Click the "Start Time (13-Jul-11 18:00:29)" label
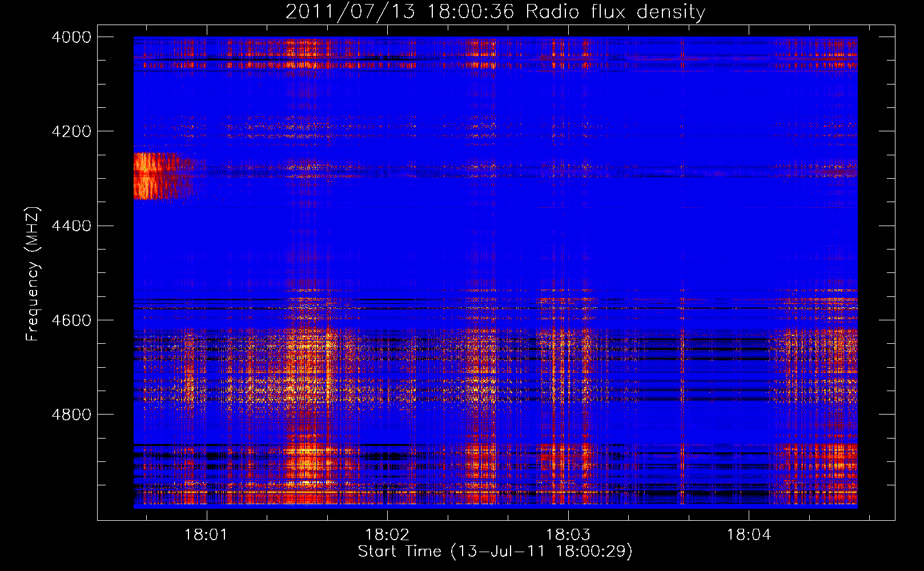924x571 pixels. tap(495, 552)
